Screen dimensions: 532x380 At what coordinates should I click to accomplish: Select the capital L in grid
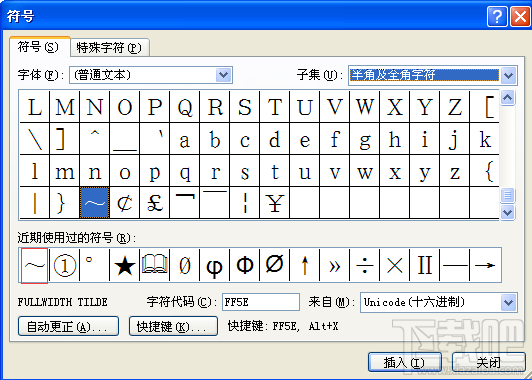click(x=35, y=107)
